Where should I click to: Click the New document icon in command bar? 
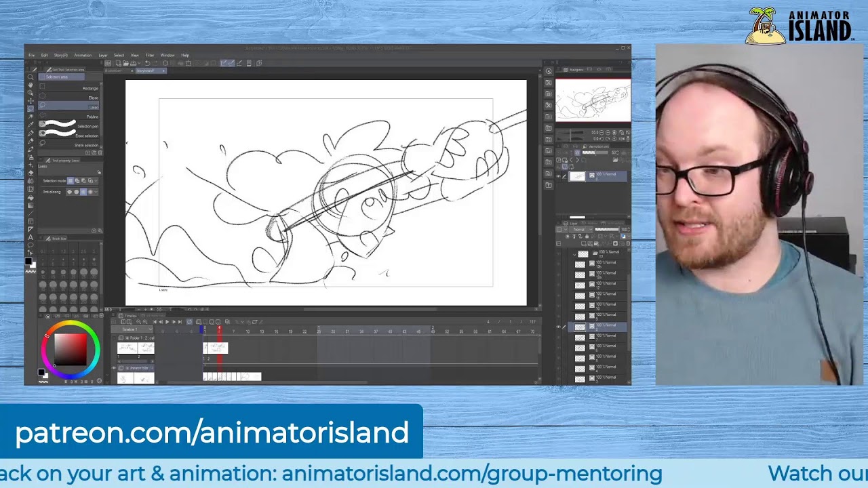pos(119,63)
